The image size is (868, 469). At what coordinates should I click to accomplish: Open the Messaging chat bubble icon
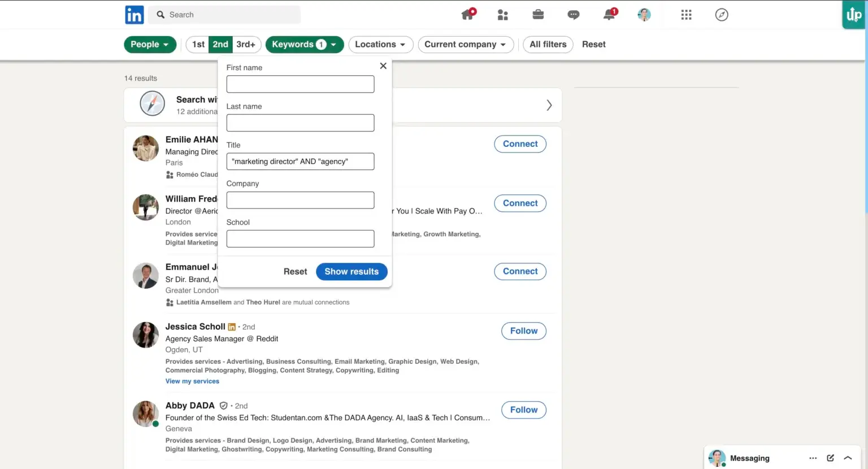(573, 15)
